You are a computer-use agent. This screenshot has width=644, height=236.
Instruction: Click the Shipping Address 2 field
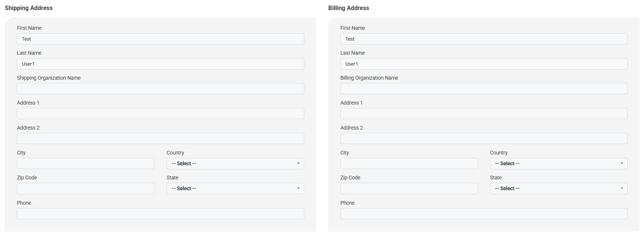160,138
